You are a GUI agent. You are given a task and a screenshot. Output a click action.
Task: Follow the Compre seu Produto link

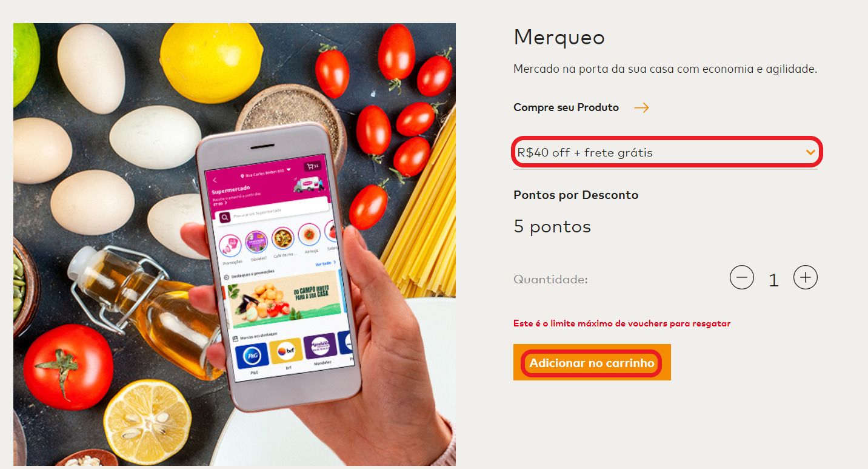tap(566, 107)
